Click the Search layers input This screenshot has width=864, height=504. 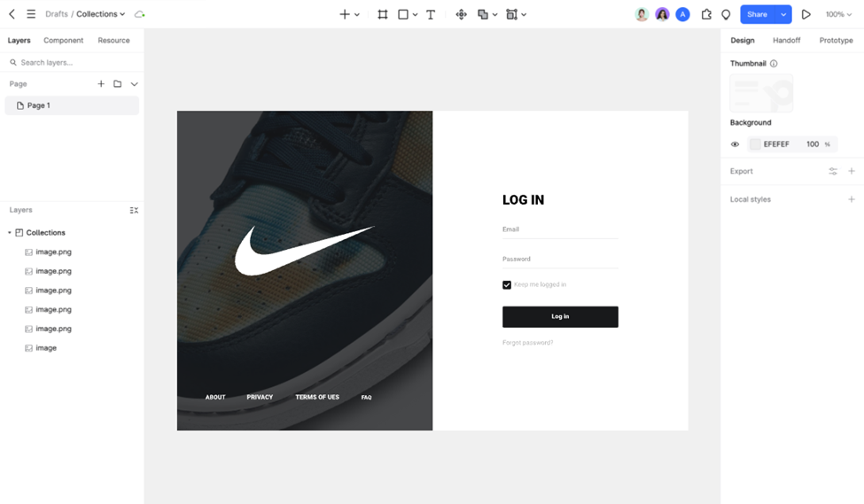point(72,62)
